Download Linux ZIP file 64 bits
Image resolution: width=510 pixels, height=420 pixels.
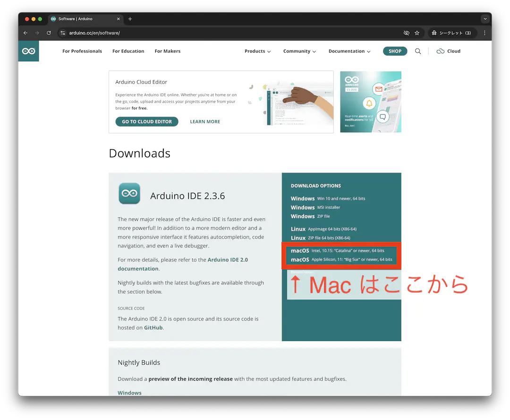(320, 238)
